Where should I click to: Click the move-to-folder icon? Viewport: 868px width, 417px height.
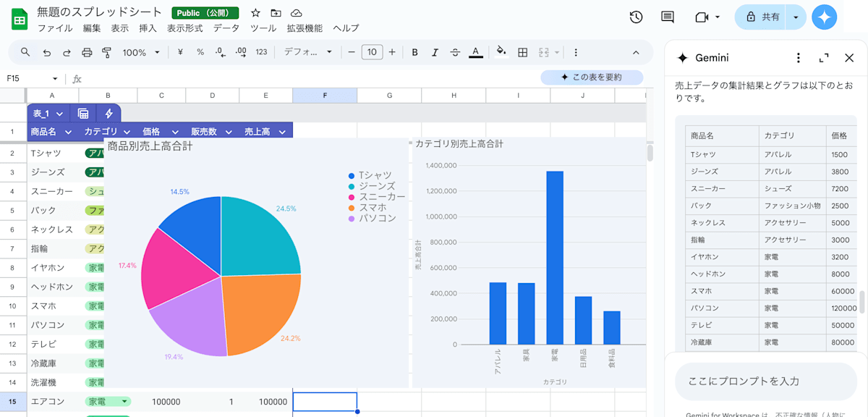[276, 13]
